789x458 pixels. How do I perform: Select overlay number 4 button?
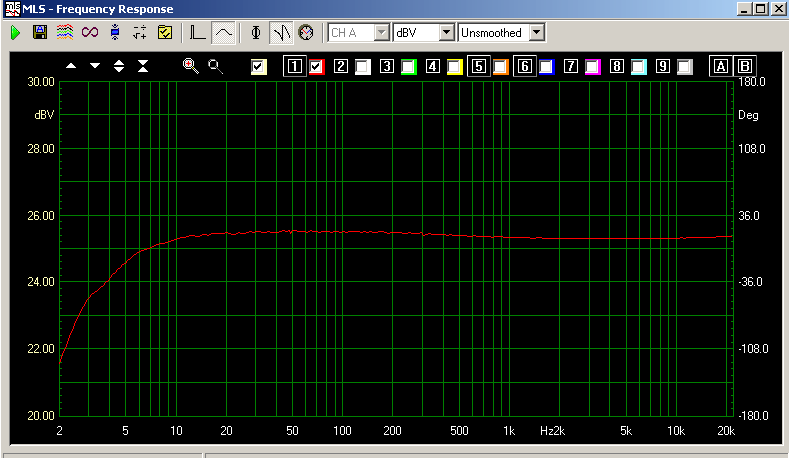tap(433, 66)
